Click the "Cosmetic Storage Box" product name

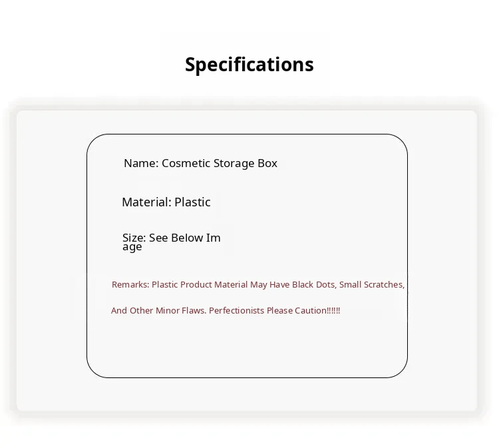pyautogui.click(x=220, y=163)
